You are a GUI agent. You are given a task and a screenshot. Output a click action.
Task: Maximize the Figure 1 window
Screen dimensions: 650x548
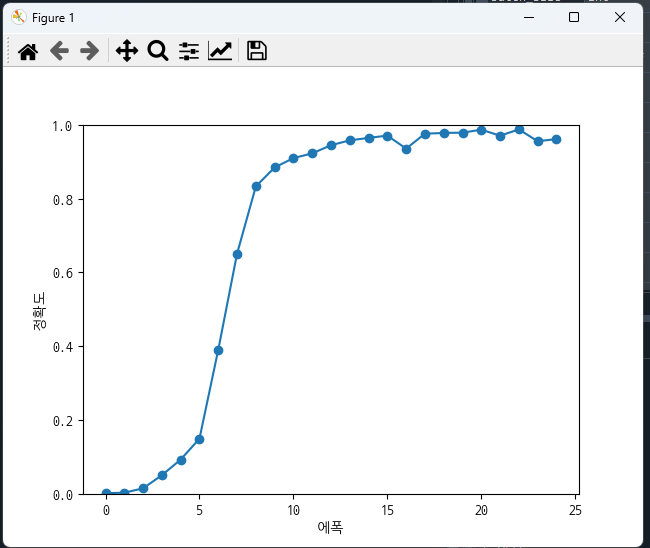(574, 17)
